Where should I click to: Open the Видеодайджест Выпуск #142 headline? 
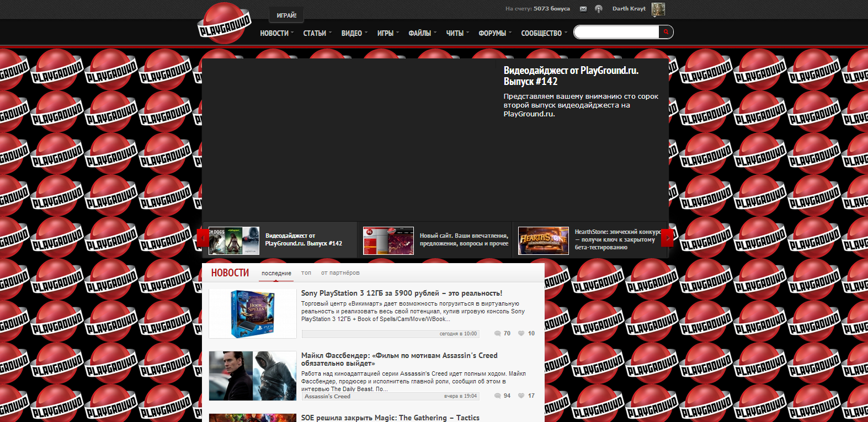571,76
